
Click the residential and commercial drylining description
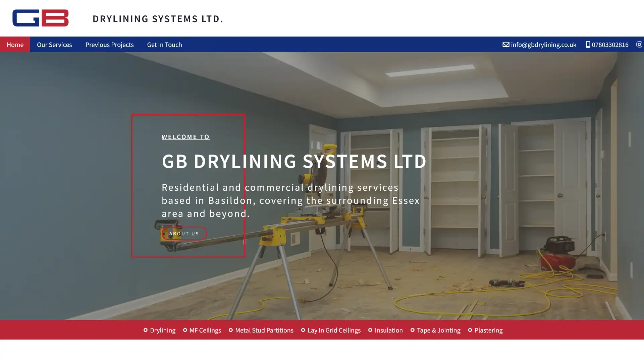pos(290,200)
